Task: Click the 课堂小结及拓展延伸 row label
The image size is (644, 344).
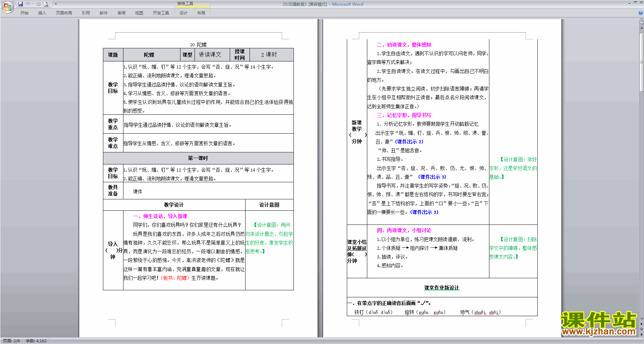Action: (357, 251)
